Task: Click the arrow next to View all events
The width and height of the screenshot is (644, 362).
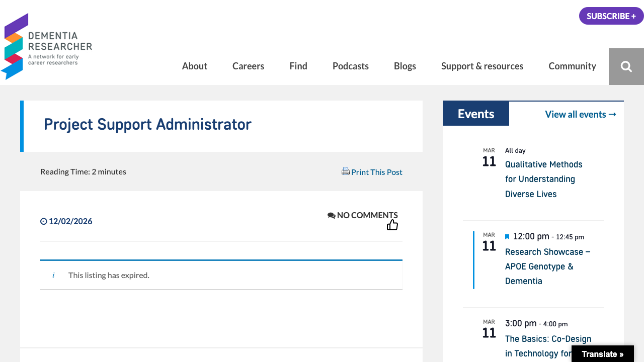Action: coord(612,114)
